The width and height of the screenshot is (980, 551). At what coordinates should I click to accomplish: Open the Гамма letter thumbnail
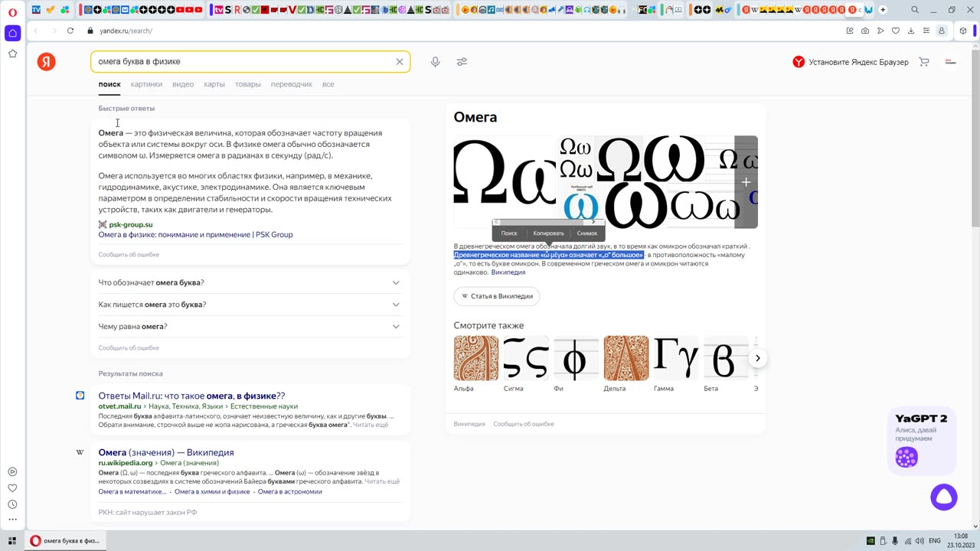click(x=676, y=358)
